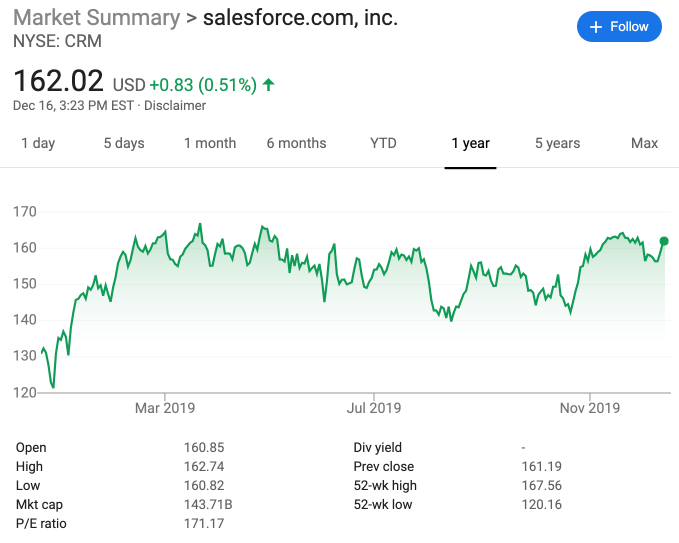Screen dimensions: 679x543
Task: Switch to the 5 days range
Action: click(x=124, y=143)
